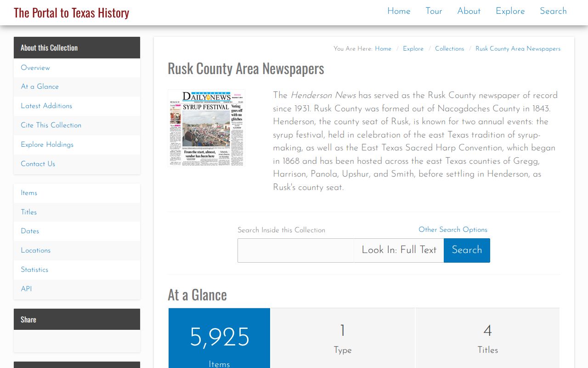Open the Tour menu item

point(434,11)
